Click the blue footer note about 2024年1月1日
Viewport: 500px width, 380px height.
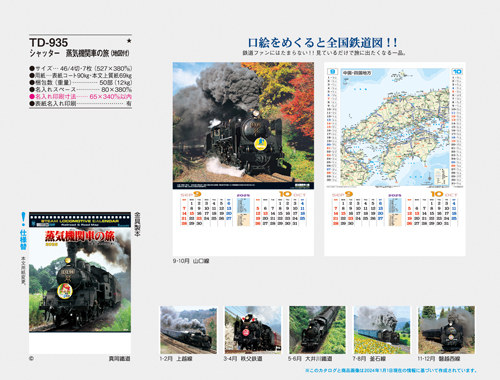pyautogui.click(x=391, y=370)
